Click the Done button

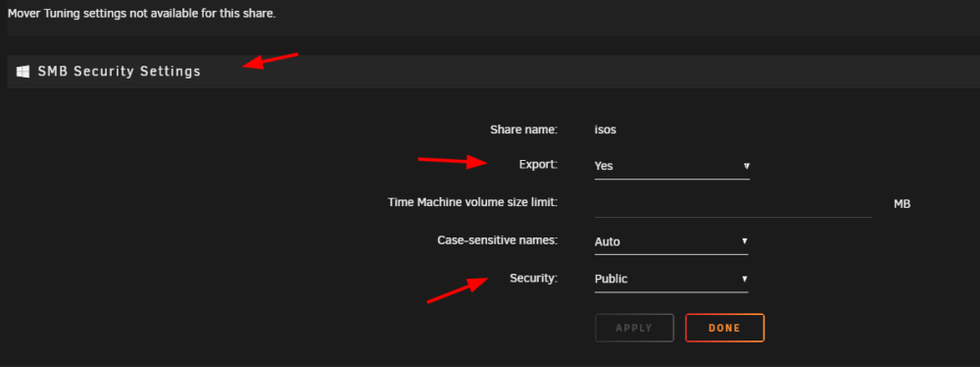point(724,328)
